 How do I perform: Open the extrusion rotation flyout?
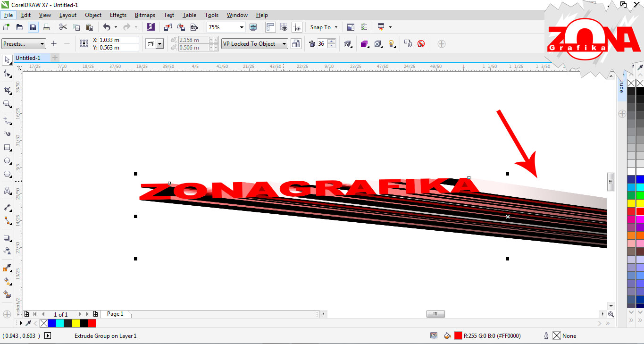coord(348,43)
